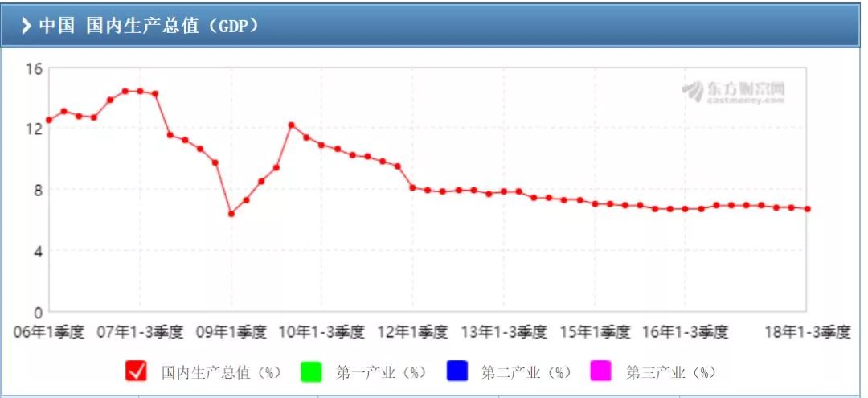868x398 pixels.
Task: Click the 第二产业 (%) legend label
Action: coord(526,372)
